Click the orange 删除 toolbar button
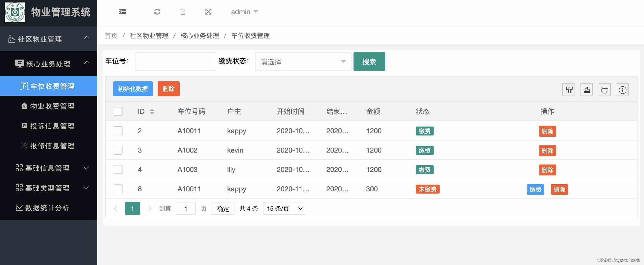Viewport: 644px width, 265px height. pyautogui.click(x=168, y=89)
